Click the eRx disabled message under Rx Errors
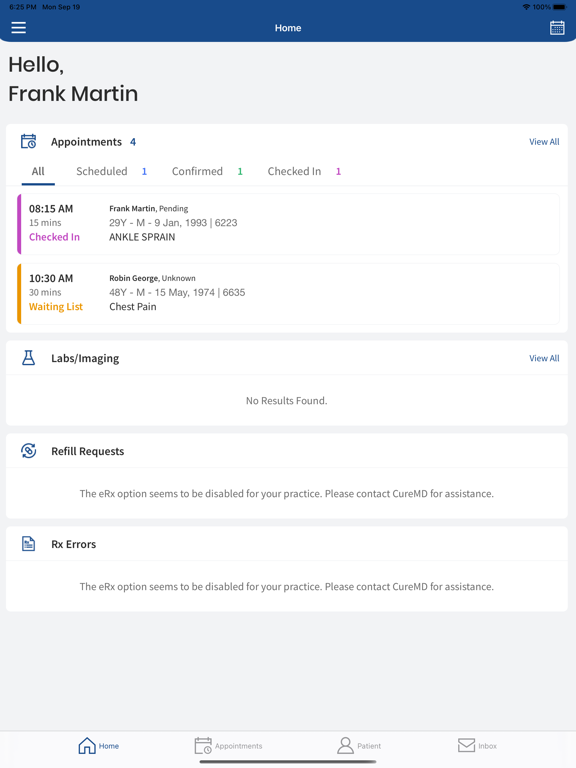576x768 pixels. [x=287, y=587]
